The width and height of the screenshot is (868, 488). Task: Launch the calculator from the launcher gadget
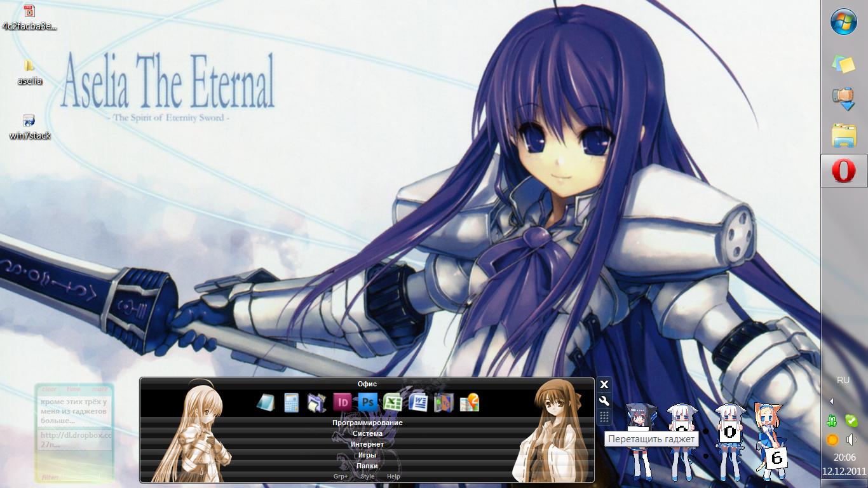coord(292,402)
